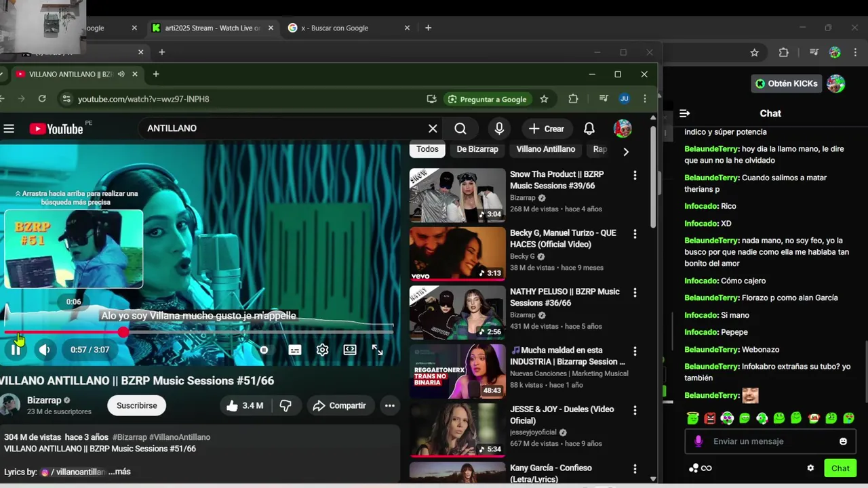Open the YouTube account avatar menu
The image size is (868, 488).
tap(623, 129)
